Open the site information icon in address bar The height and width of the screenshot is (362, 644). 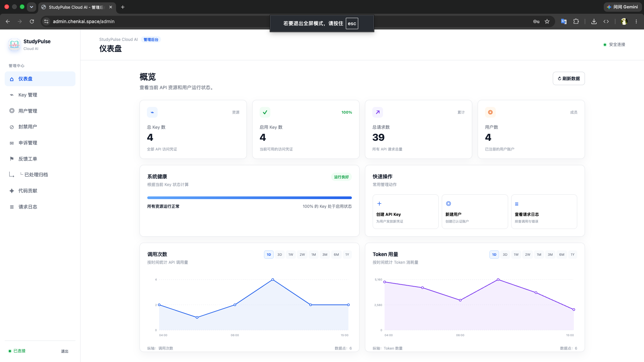pos(47,21)
